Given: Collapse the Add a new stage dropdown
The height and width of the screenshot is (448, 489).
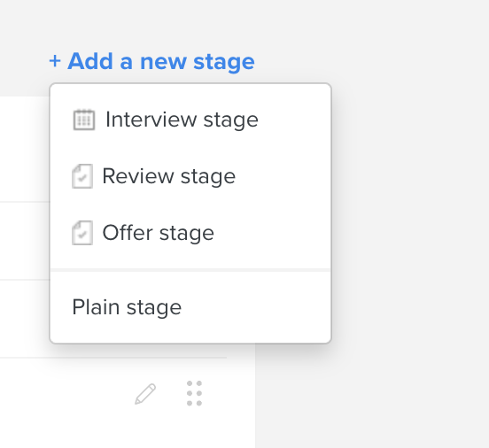Looking at the screenshot, I should [x=151, y=61].
